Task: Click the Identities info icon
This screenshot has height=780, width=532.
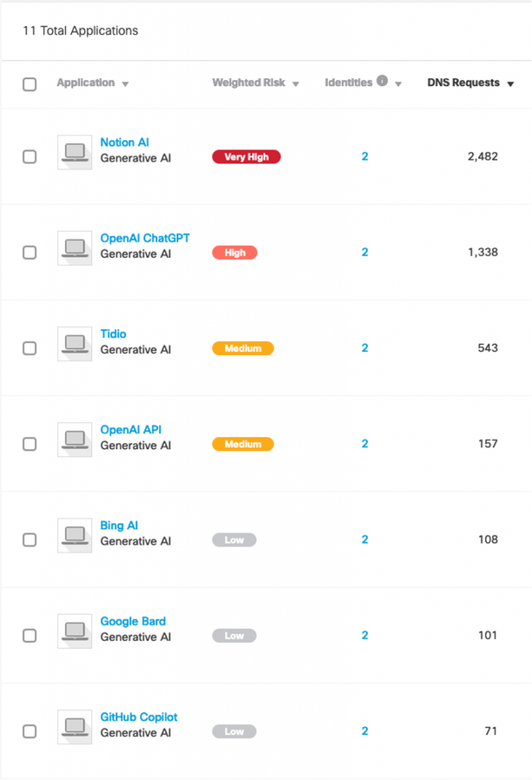Action: (382, 82)
